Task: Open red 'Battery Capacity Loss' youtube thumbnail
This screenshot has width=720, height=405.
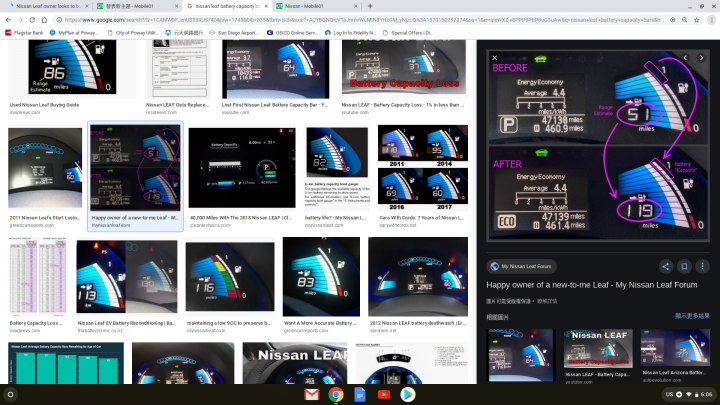Action: (x=404, y=68)
